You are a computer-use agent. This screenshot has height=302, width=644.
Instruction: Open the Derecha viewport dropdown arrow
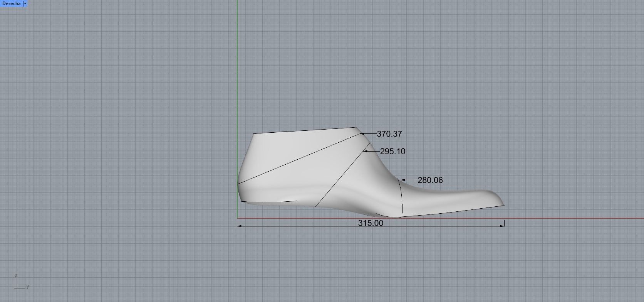25,3
